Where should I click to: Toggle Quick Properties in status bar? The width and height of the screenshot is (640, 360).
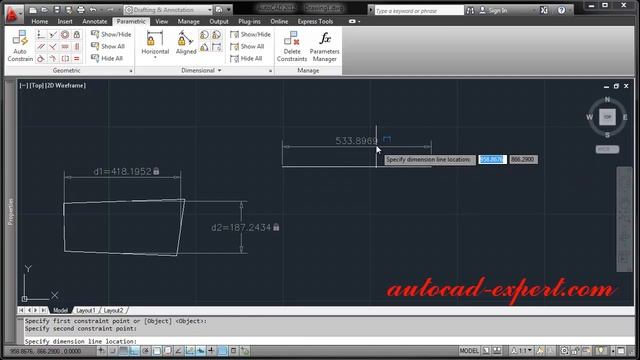[x=233, y=351]
